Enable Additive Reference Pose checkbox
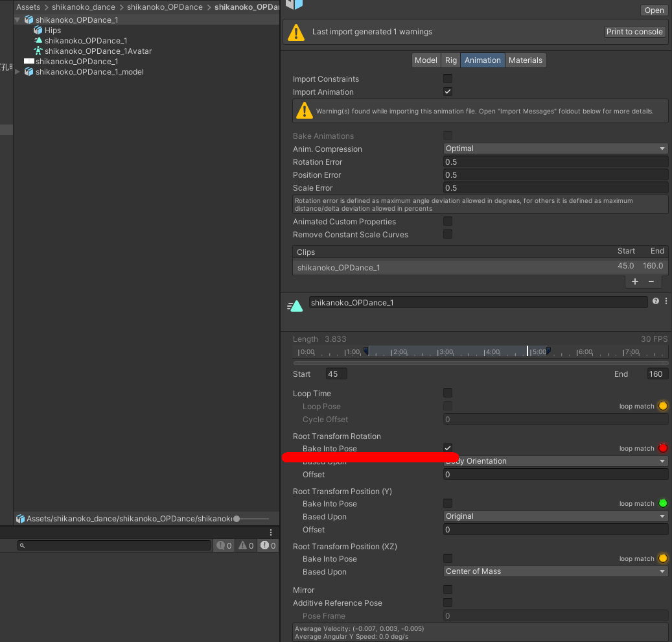 point(448,602)
